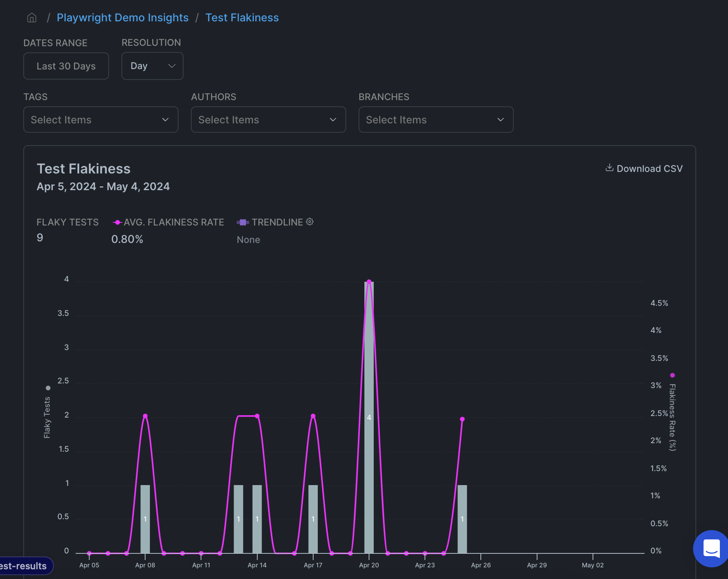728x579 pixels.
Task: Open Playwright Demo Insights breadcrumb link
Action: click(x=123, y=17)
